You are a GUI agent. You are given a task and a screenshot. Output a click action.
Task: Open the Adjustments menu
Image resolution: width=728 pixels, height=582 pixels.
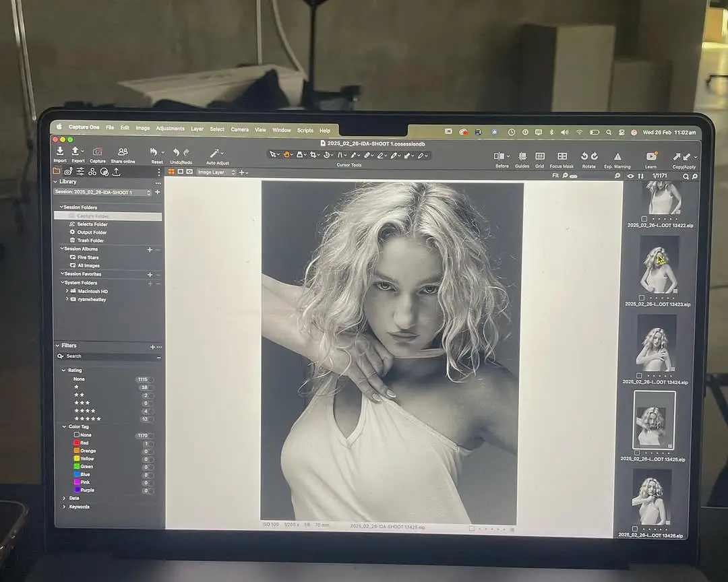click(170, 129)
